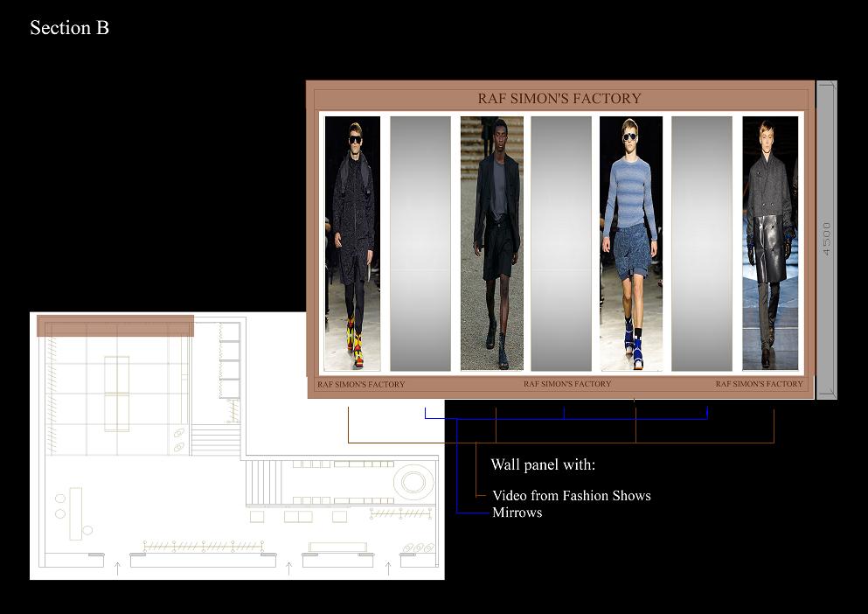The height and width of the screenshot is (614, 868).
Task: Click the bottom-center 'RAF SIMON'S FACTORY' caption
Action: click(567, 383)
